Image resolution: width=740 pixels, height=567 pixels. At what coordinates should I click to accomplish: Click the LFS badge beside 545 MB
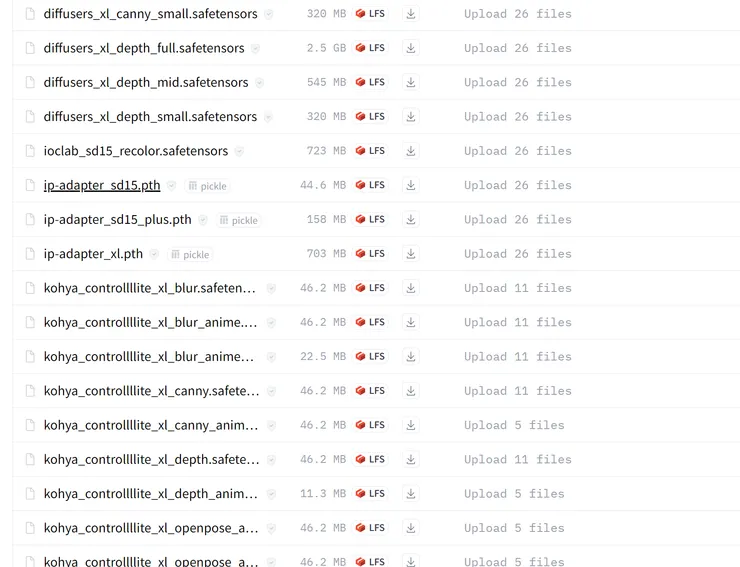tap(370, 82)
